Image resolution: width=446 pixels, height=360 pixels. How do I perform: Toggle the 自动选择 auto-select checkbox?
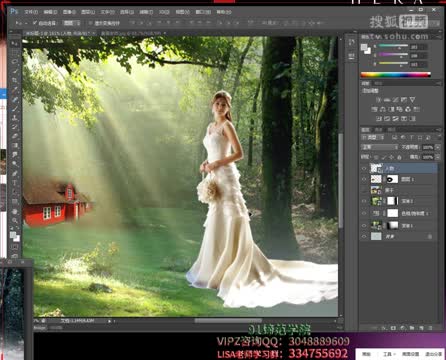click(x=35, y=23)
